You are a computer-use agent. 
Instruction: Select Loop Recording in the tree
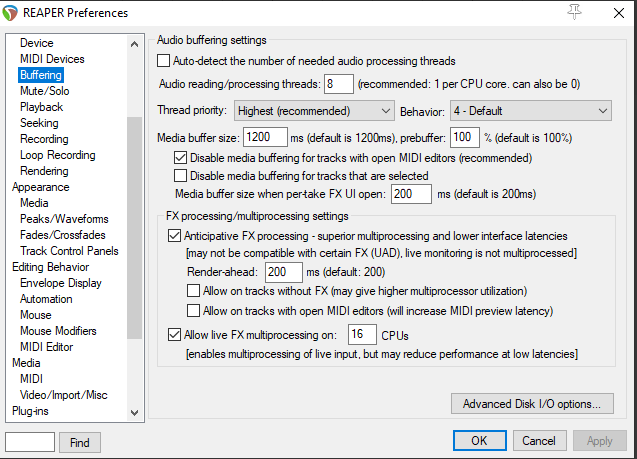tap(58, 155)
